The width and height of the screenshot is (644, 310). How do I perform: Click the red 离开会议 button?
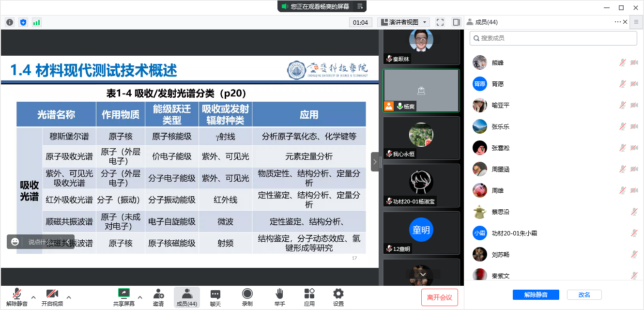tap(439, 297)
